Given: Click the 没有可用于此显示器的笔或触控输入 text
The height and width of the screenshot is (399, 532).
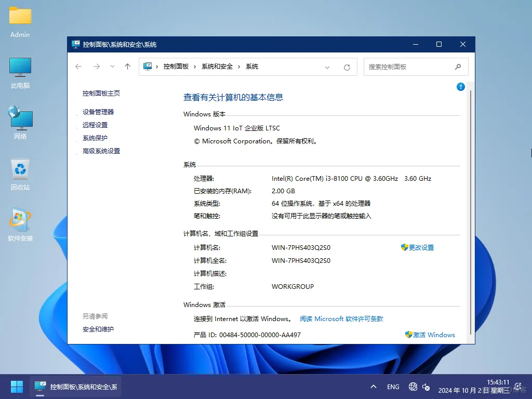Looking at the screenshot, I should 321,216.
